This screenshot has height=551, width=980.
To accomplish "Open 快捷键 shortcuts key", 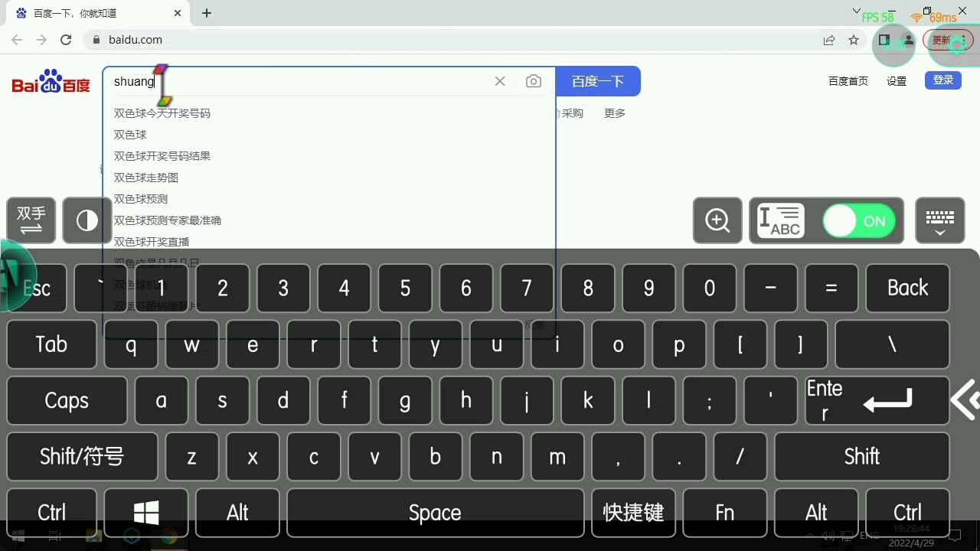I will tap(633, 511).
